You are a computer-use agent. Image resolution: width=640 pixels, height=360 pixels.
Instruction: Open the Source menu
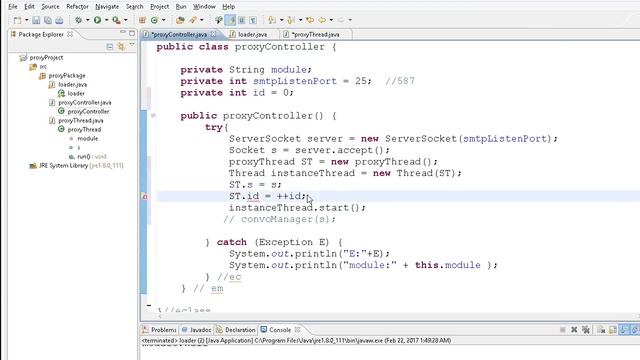click(50, 7)
